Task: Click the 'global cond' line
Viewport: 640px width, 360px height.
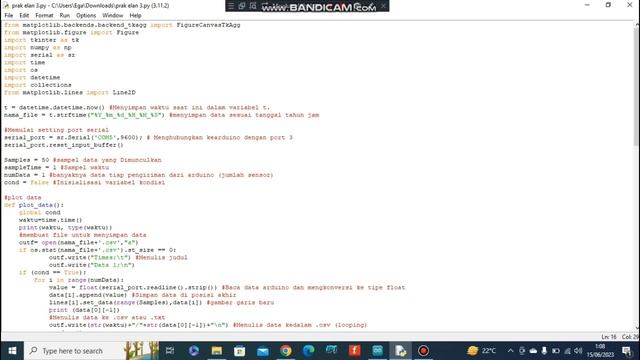Action: tap(40, 212)
